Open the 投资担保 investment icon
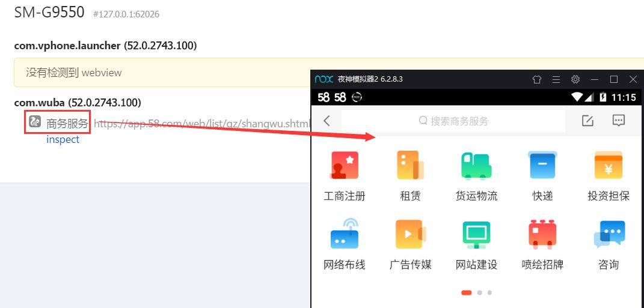Screen dimensions: 644x308 pyautogui.click(x=609, y=165)
